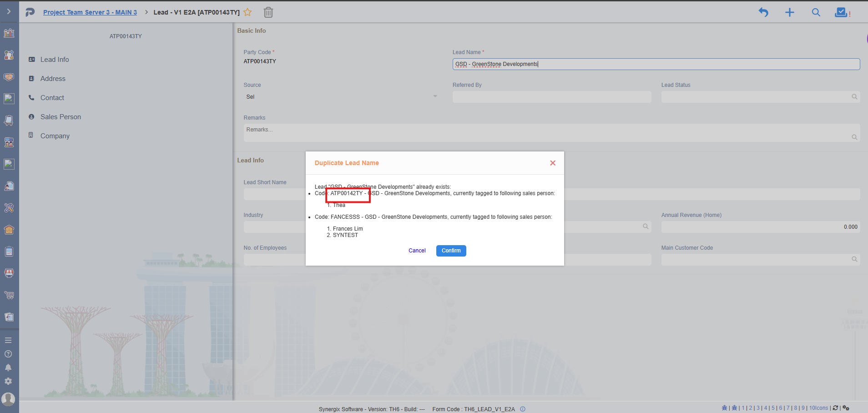The image size is (868, 413).
Task: Click into the Lead Name field
Action: point(656,64)
